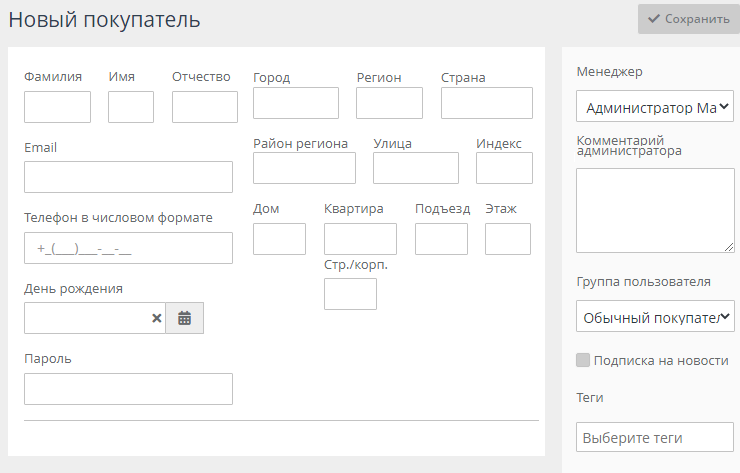Clear the birthday date field
The width and height of the screenshot is (740, 473).
coord(156,318)
